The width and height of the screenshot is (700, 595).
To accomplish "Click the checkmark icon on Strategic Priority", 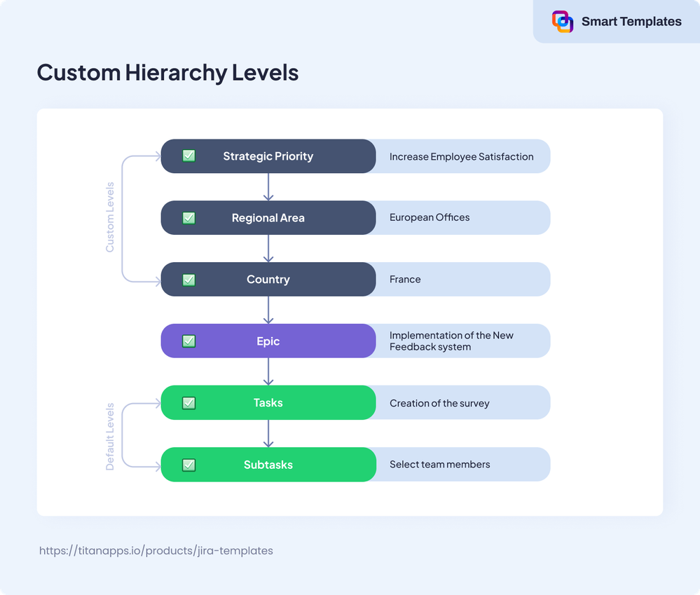I will (188, 156).
